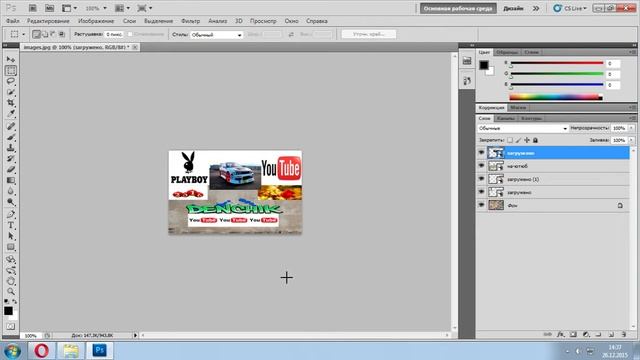Select the Lasso tool
640x360 pixels.
(11, 81)
